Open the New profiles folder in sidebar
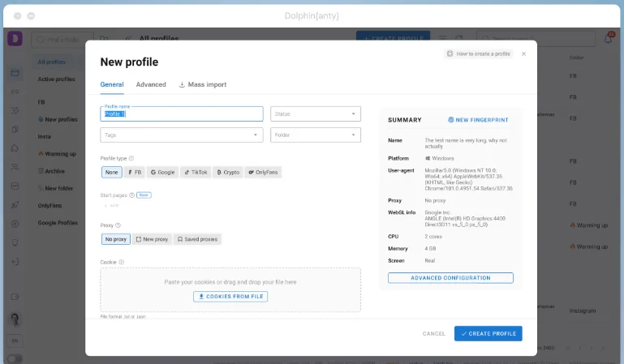The image size is (624, 364). 58,119
